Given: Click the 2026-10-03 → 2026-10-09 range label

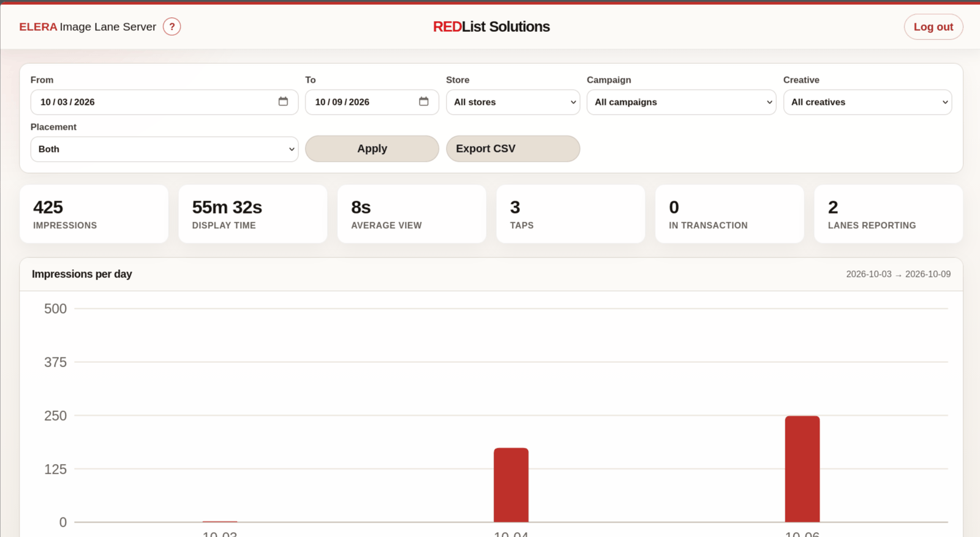Looking at the screenshot, I should point(899,274).
